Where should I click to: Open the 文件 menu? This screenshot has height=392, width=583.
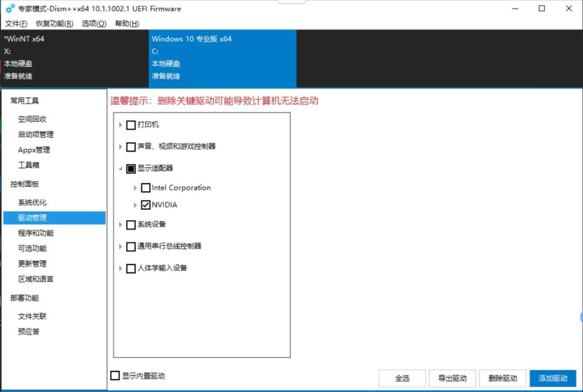(16, 23)
